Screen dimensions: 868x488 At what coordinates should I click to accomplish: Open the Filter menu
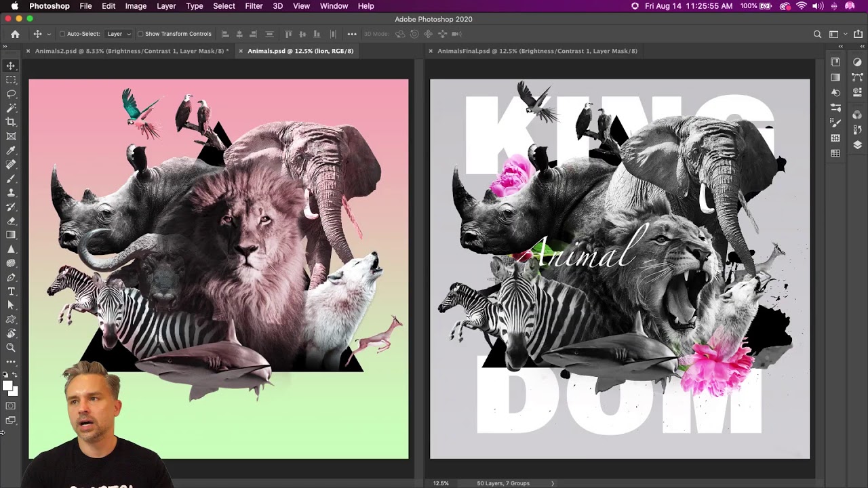click(x=254, y=6)
